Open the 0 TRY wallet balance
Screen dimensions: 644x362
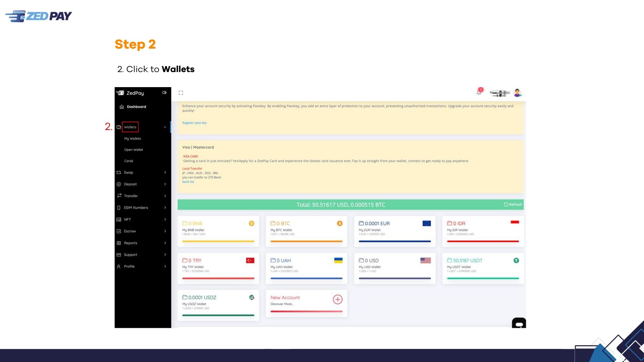tap(192, 260)
